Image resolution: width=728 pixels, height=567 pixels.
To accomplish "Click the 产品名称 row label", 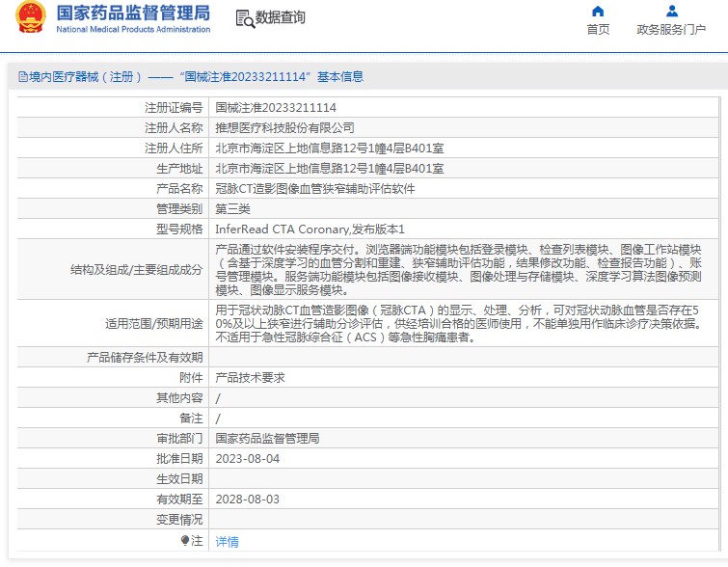I will pyautogui.click(x=179, y=189).
